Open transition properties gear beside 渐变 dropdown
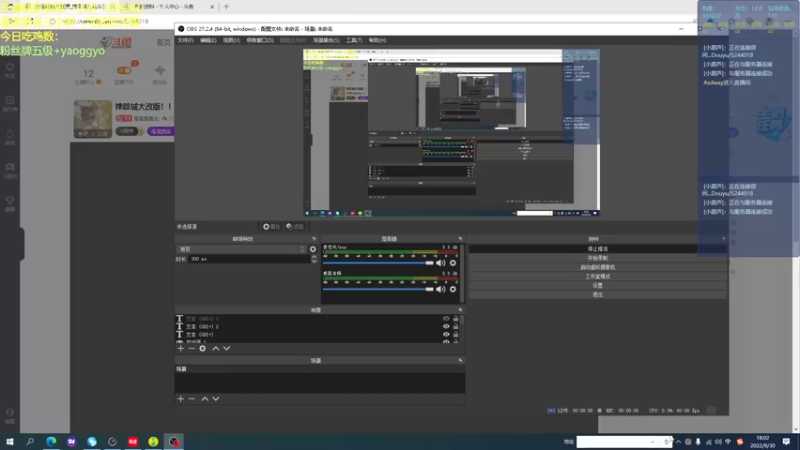 pyautogui.click(x=313, y=249)
